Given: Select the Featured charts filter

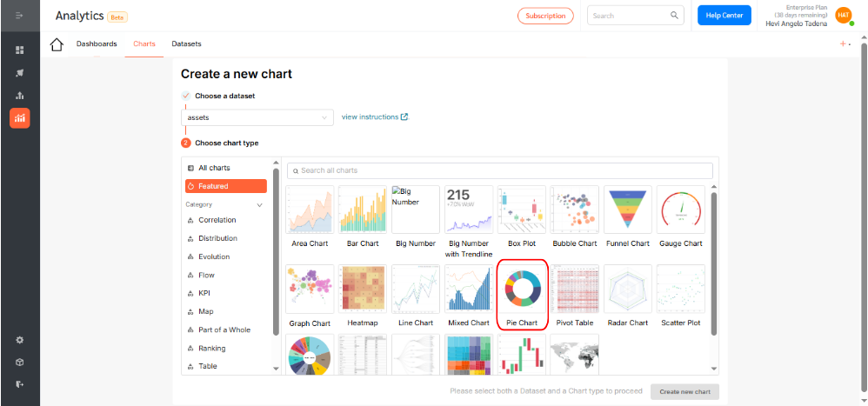Looking at the screenshot, I should pos(226,186).
